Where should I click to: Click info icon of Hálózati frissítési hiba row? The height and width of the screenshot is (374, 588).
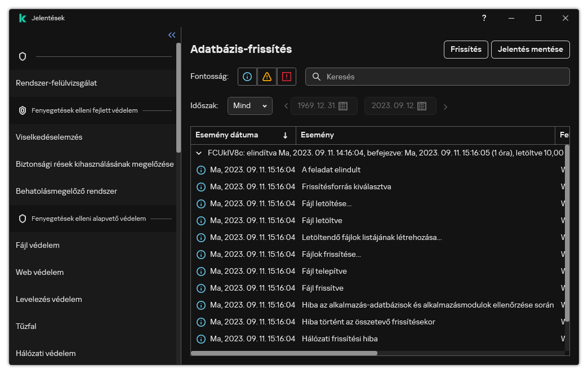point(201,339)
